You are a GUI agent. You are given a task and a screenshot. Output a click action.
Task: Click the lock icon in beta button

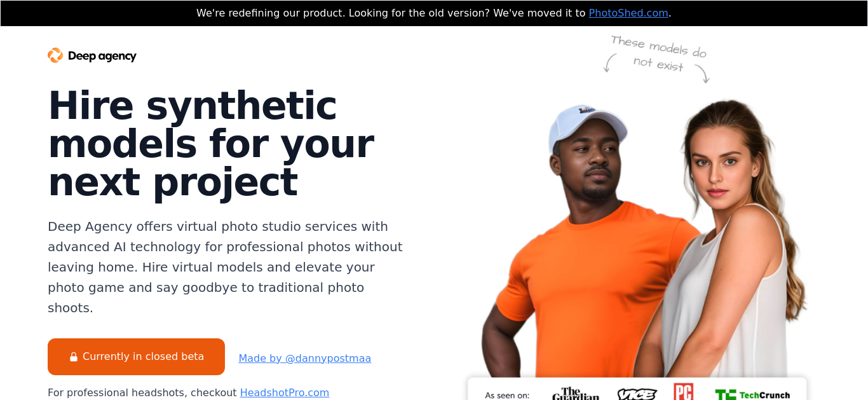tap(74, 357)
